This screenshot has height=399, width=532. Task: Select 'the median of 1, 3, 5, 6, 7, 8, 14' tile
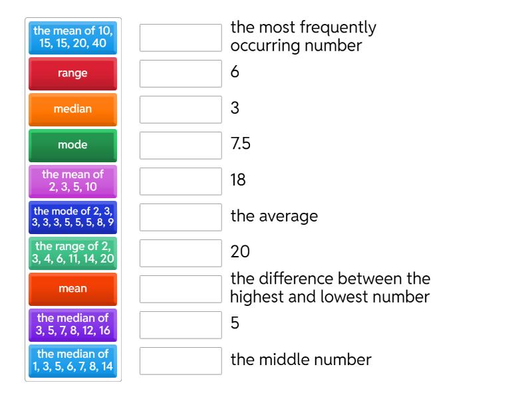click(73, 360)
